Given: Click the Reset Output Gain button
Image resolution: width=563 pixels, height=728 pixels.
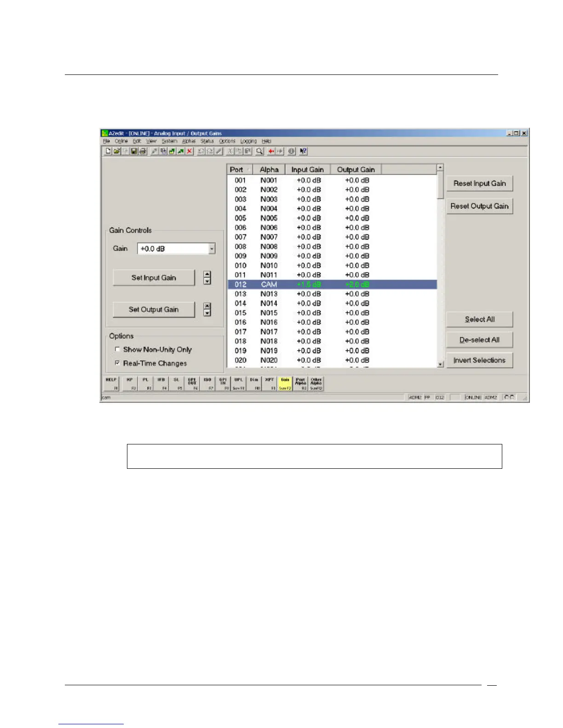Looking at the screenshot, I should click(479, 206).
